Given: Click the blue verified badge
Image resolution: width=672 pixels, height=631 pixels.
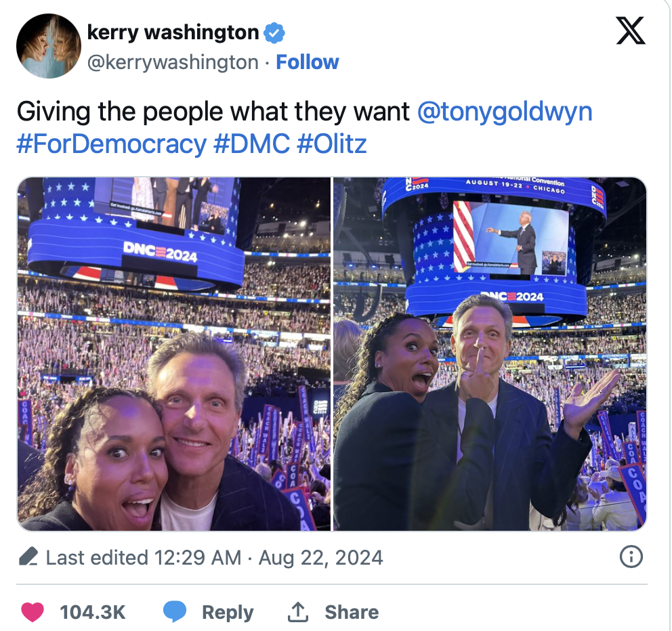Looking at the screenshot, I should [274, 32].
